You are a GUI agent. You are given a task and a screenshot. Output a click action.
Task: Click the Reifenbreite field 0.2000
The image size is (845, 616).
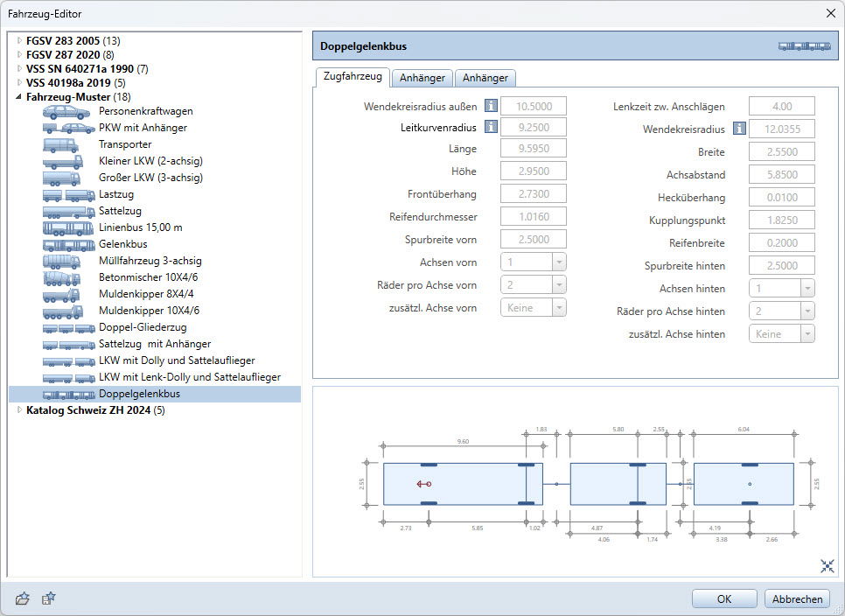[782, 242]
